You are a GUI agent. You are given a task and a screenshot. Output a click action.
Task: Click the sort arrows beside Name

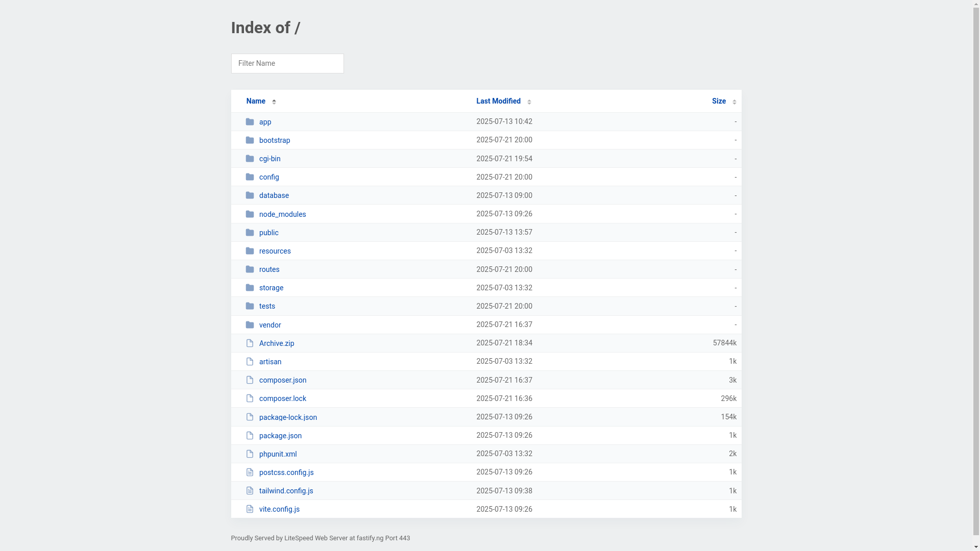pos(274,102)
